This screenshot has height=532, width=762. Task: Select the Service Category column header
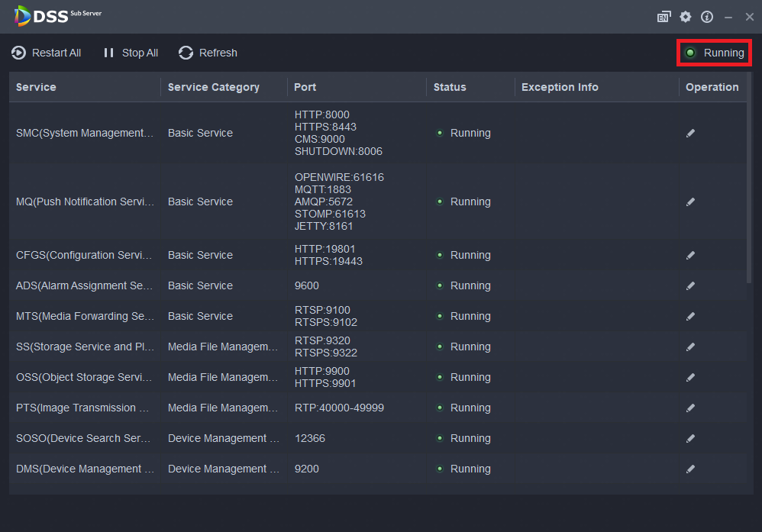pos(214,87)
